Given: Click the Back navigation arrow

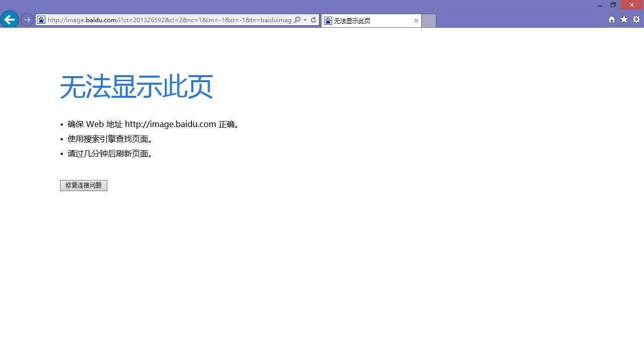Looking at the screenshot, I should click(x=10, y=20).
